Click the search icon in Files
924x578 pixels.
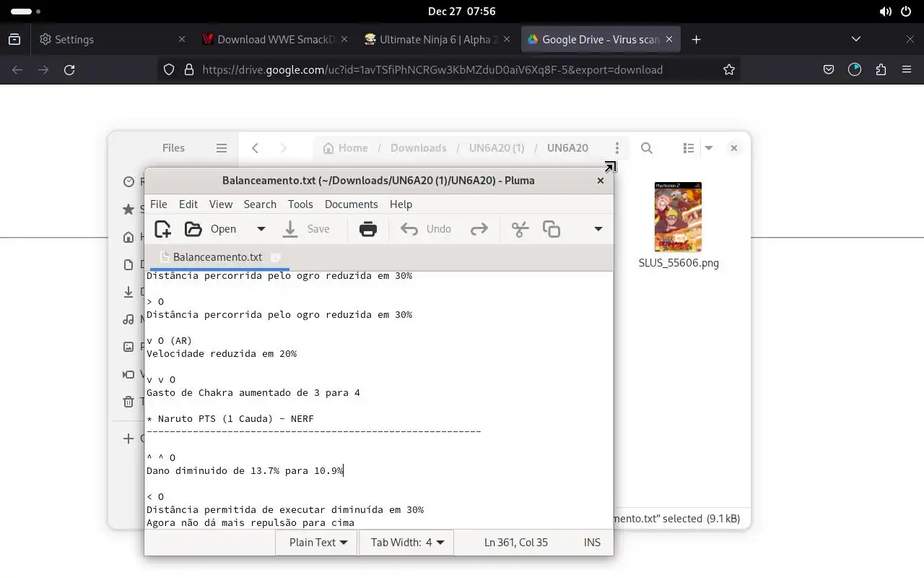pos(647,148)
